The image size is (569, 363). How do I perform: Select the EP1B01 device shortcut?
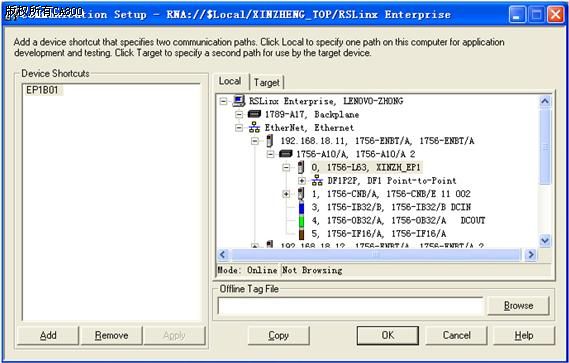[42, 90]
